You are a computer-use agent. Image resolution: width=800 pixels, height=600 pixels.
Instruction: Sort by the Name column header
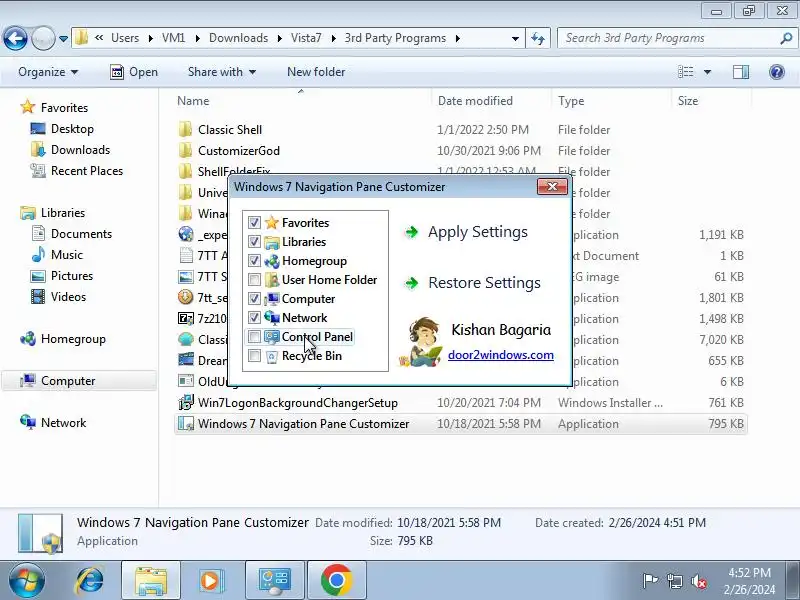click(302, 101)
